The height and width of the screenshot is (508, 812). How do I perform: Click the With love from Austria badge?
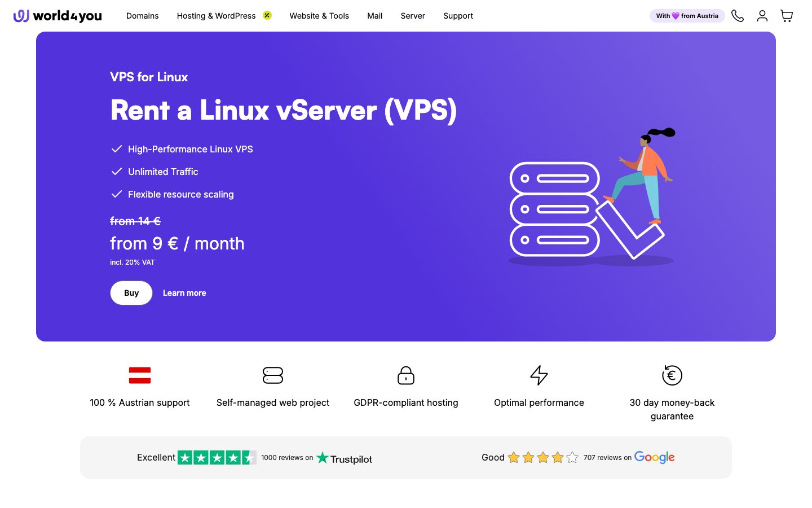[x=687, y=16]
